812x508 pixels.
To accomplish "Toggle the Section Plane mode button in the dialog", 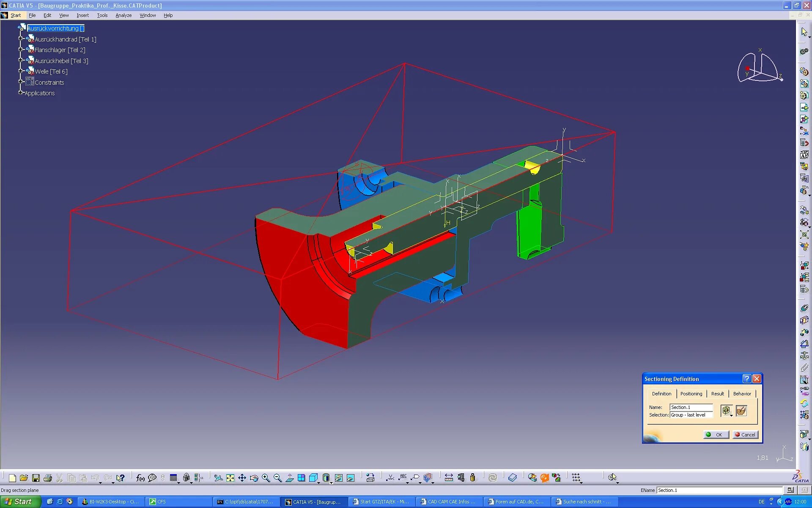I will (726, 410).
